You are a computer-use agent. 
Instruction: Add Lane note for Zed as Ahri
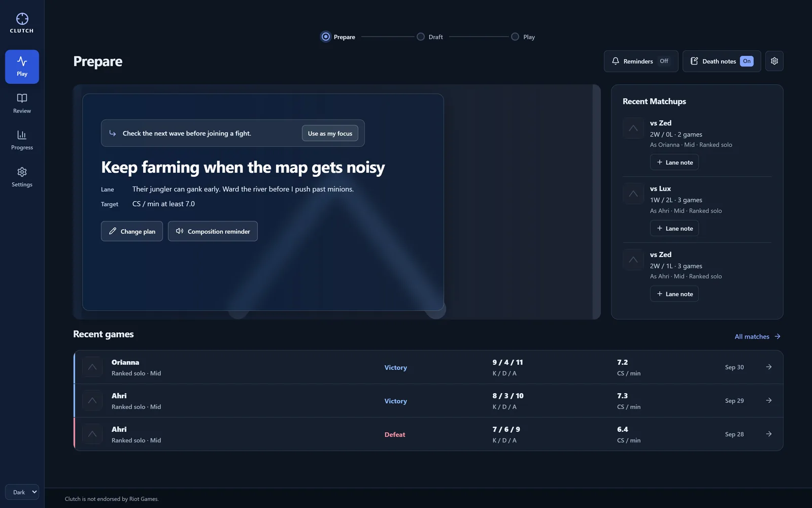[x=674, y=294]
